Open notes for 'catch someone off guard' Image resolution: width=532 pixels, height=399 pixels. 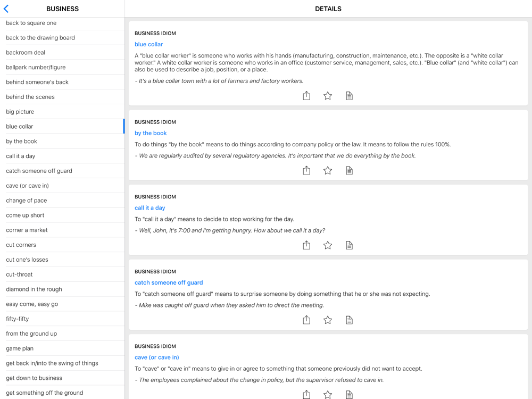point(349,320)
